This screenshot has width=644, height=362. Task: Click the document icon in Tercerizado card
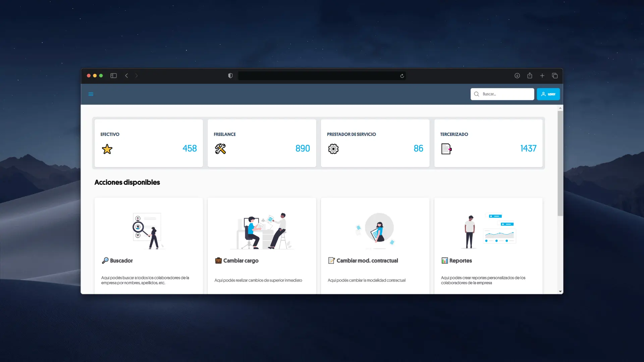coord(446,149)
